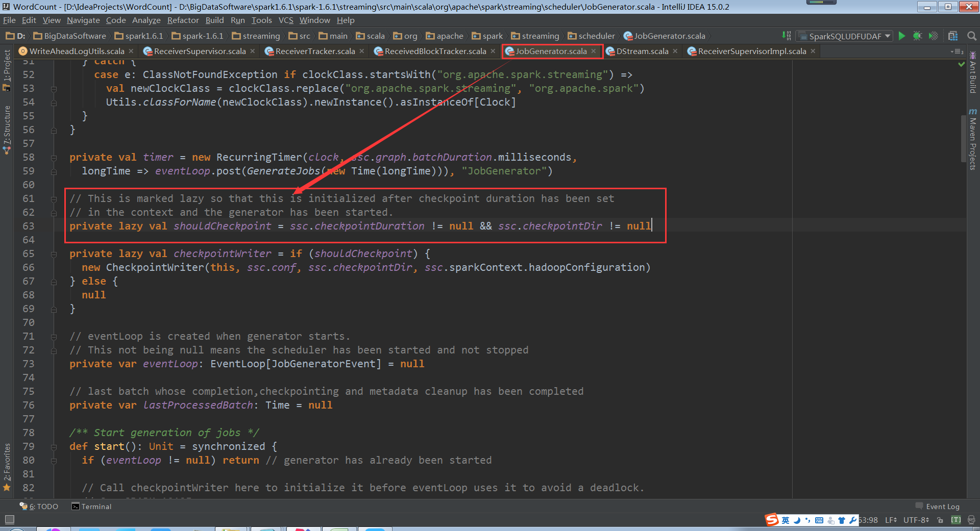This screenshot has width=980, height=531.
Task: Show hidden editor tabs list dropdown
Action: (x=957, y=52)
